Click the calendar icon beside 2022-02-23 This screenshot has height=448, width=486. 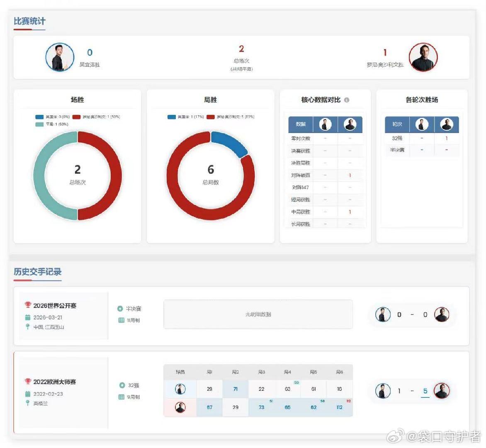point(28,394)
